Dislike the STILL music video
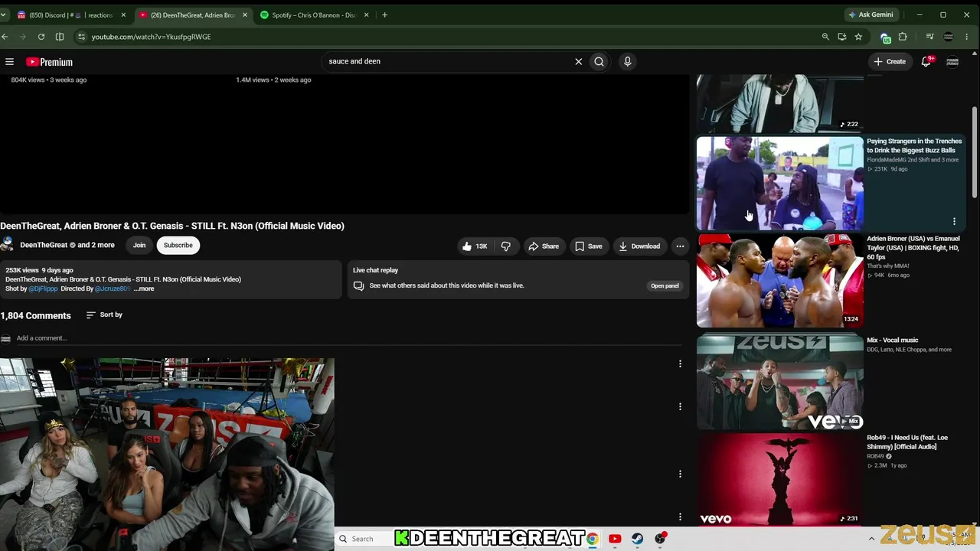The image size is (980, 551). click(506, 246)
